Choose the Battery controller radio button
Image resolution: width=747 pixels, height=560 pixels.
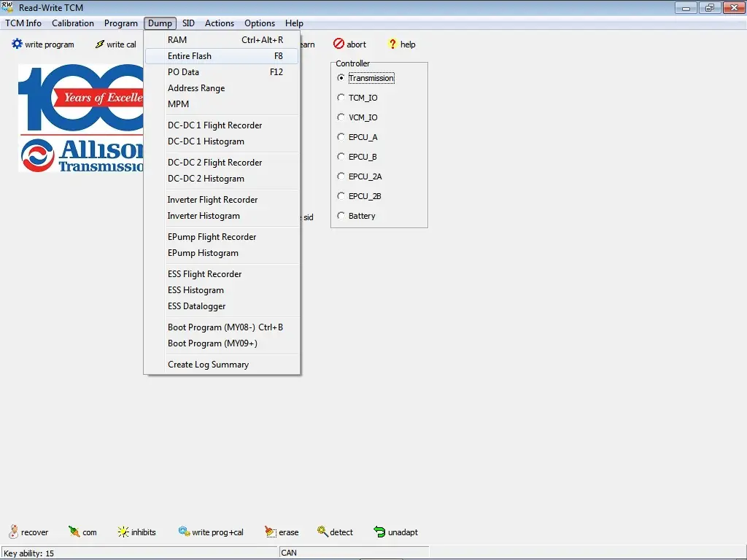tap(341, 216)
